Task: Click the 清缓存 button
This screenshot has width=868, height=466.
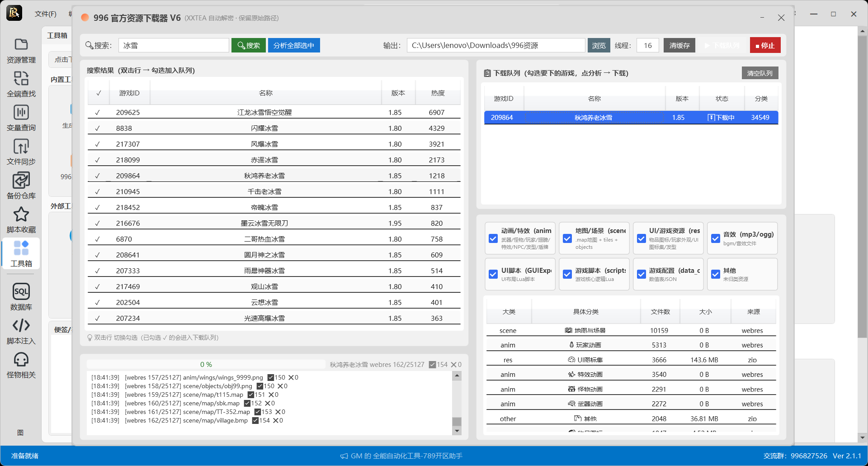Action: tap(679, 45)
